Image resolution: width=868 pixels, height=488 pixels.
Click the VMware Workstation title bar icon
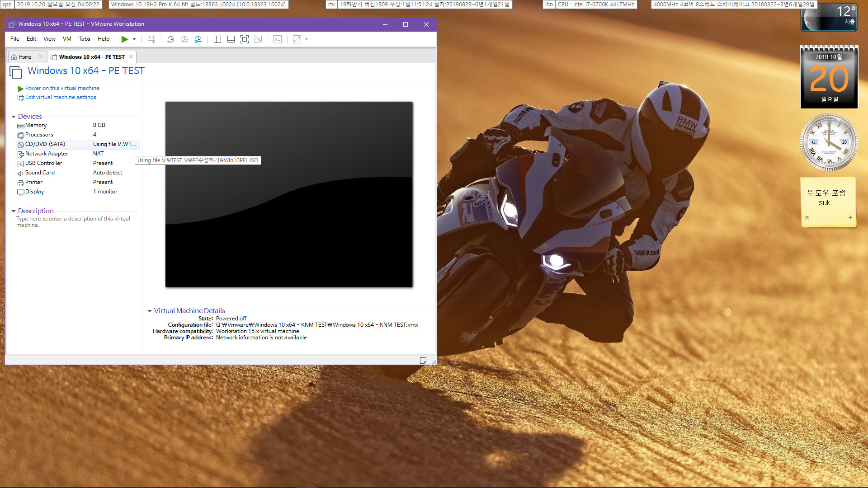(12, 24)
